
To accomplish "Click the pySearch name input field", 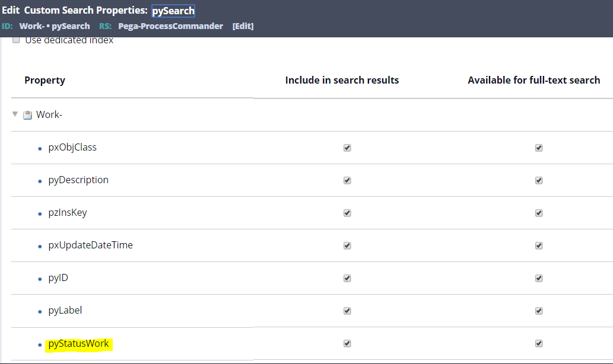I will click(173, 10).
